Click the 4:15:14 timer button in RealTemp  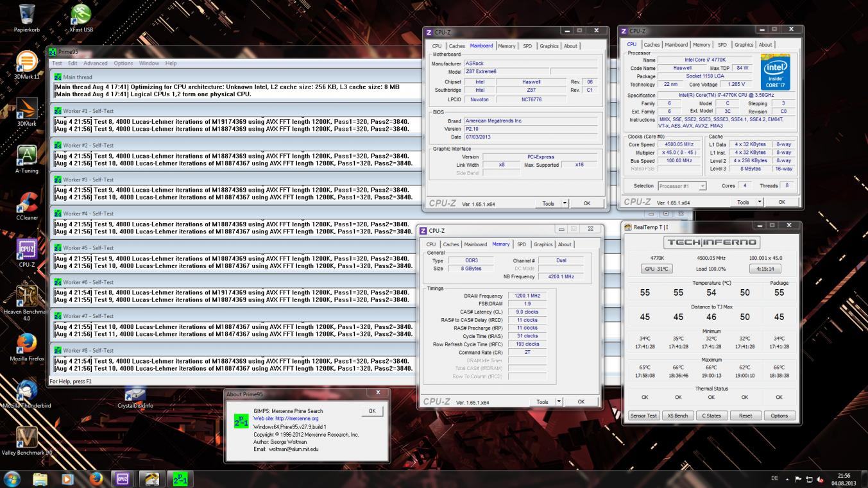pos(765,269)
